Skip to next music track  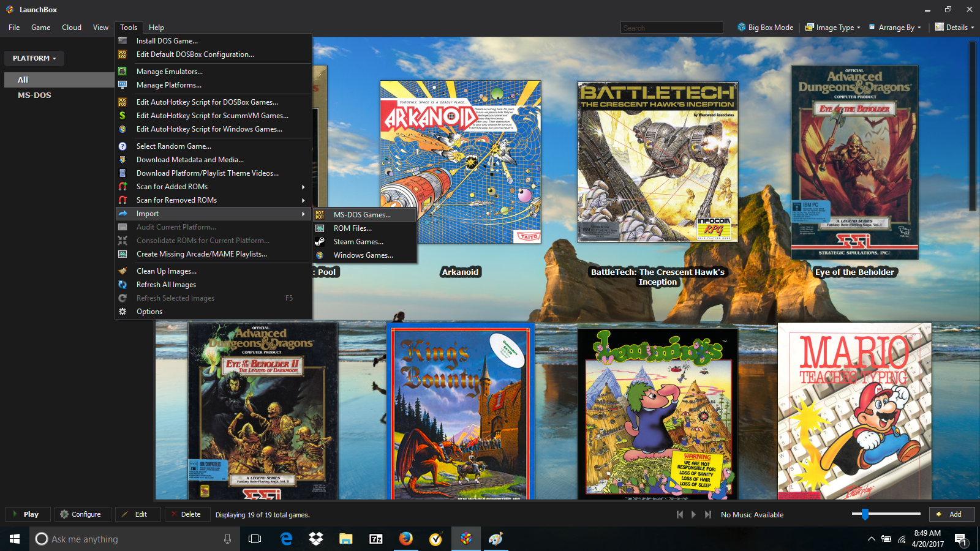(x=708, y=515)
